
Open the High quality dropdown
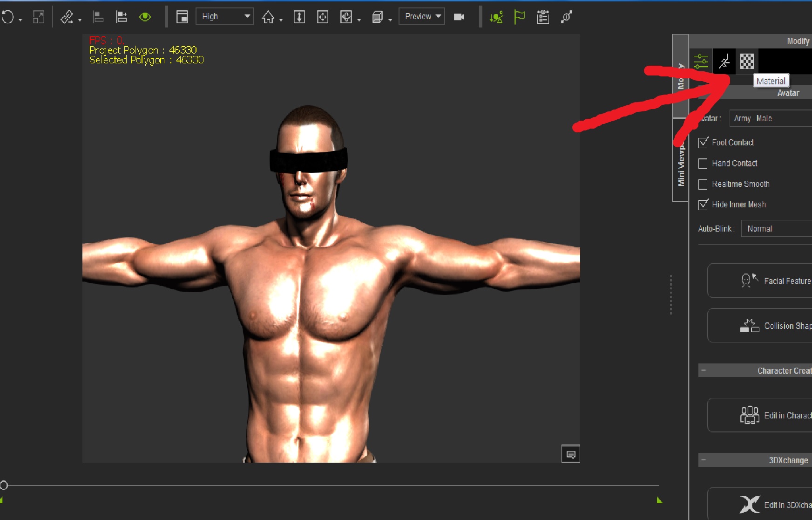coord(225,16)
